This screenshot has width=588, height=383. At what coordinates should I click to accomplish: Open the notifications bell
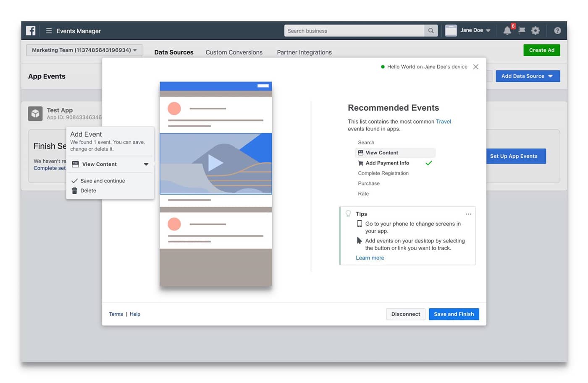pos(507,31)
